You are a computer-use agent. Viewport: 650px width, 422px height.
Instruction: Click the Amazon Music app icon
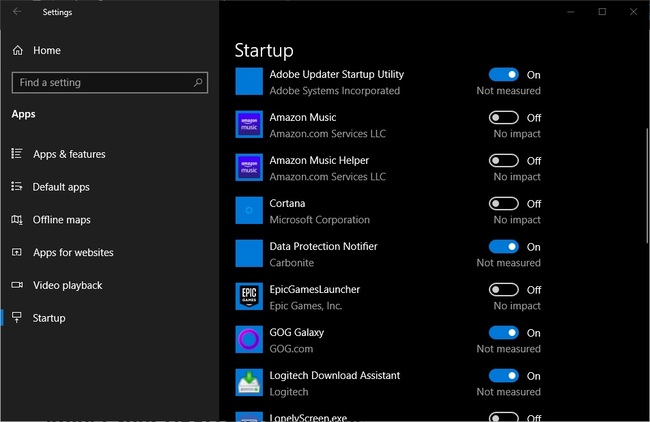(249, 124)
